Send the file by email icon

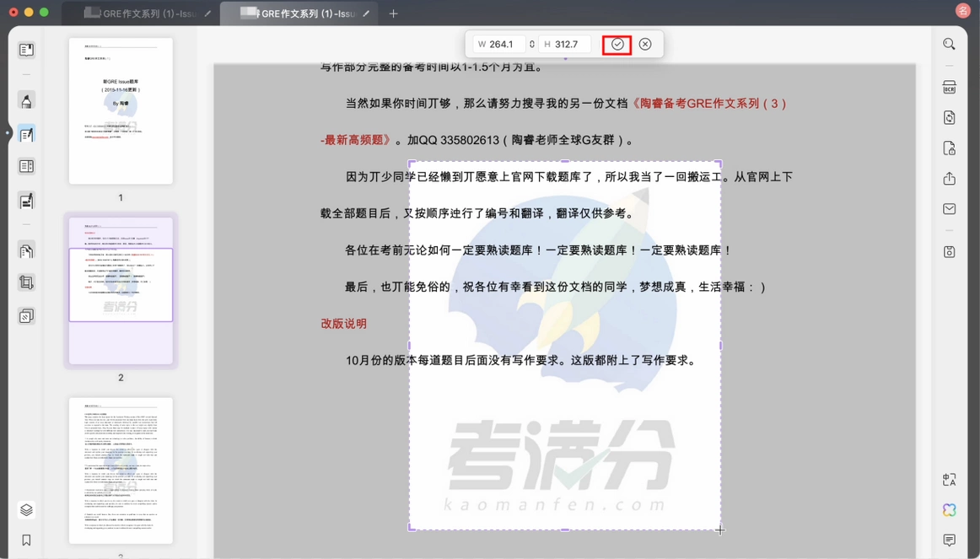pyautogui.click(x=949, y=208)
